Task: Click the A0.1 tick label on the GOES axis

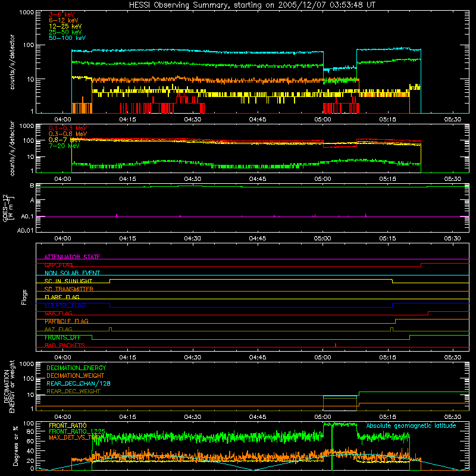Action: [27, 217]
